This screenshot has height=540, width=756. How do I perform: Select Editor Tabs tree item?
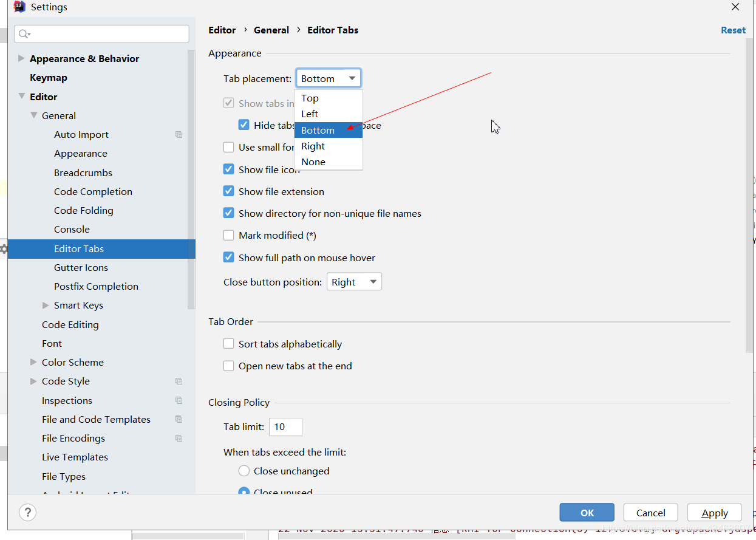point(101,248)
